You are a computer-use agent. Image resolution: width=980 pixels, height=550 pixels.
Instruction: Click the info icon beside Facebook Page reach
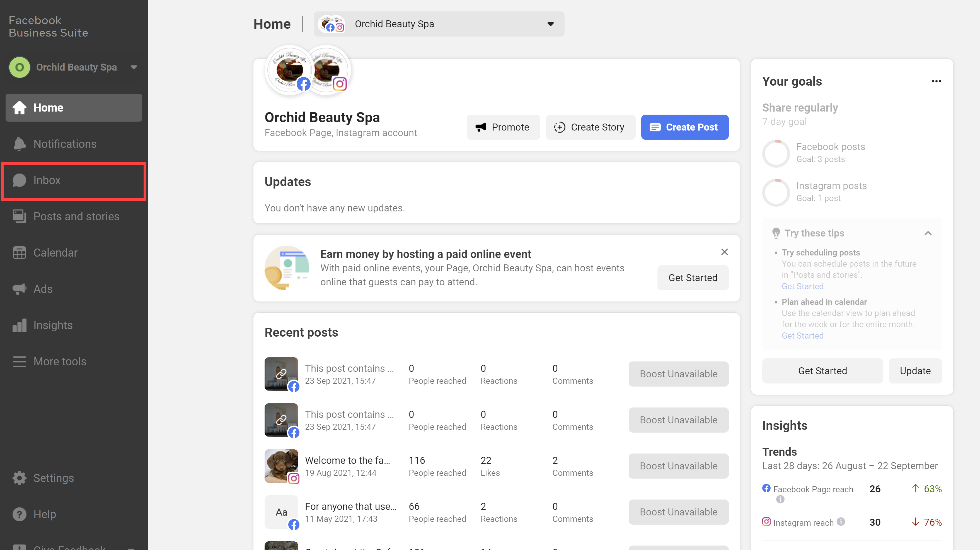[780, 499]
